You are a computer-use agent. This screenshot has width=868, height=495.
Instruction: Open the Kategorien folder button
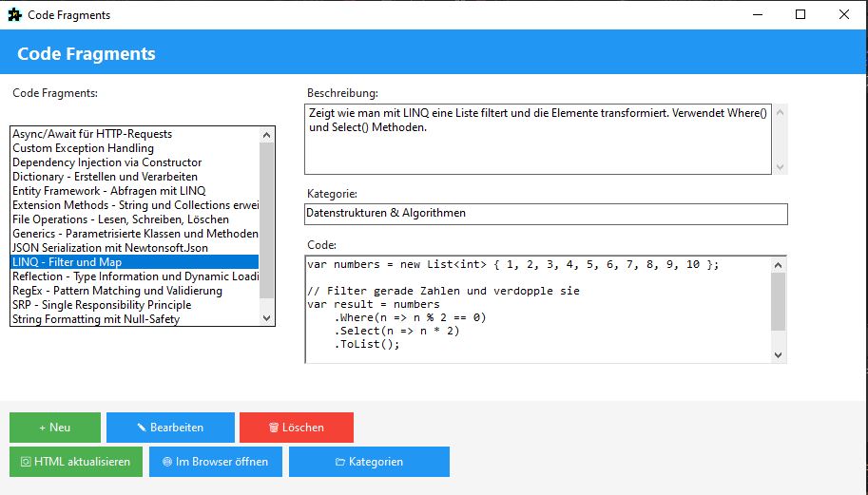pyautogui.click(x=369, y=462)
